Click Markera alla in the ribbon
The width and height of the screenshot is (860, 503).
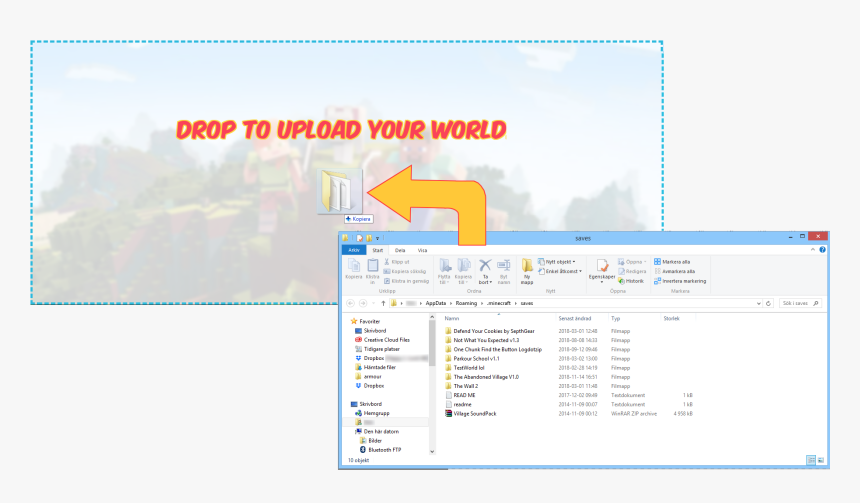pyautogui.click(x=672, y=262)
